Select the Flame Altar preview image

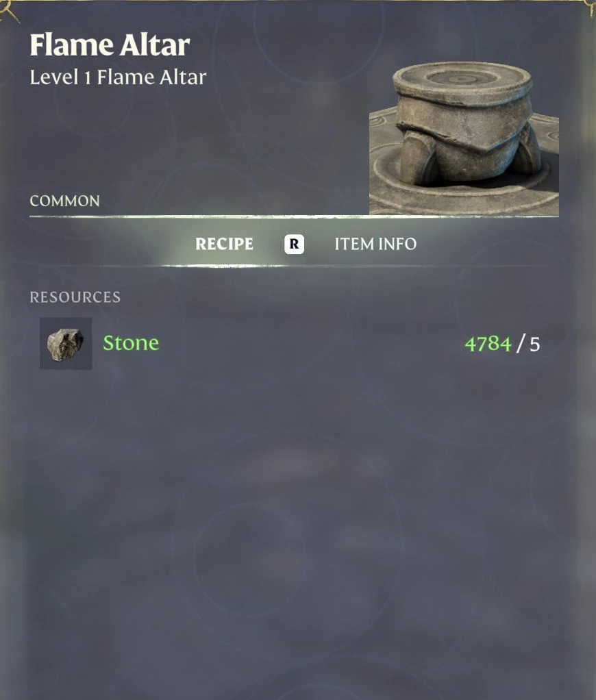(x=464, y=138)
